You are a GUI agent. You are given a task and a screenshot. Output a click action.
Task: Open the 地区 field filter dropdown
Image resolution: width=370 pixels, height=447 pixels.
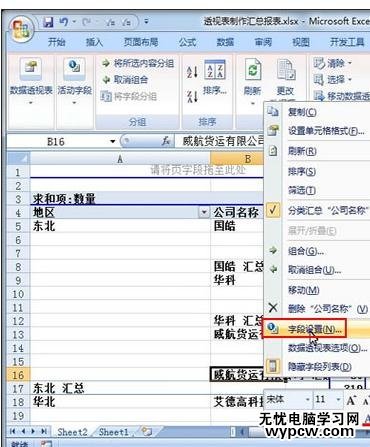tap(204, 212)
